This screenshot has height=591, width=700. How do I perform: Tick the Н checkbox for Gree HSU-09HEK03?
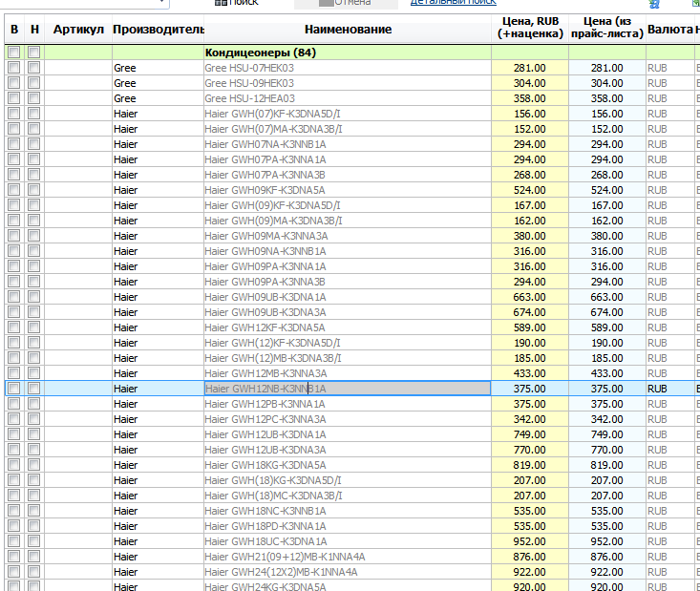pos(33,82)
